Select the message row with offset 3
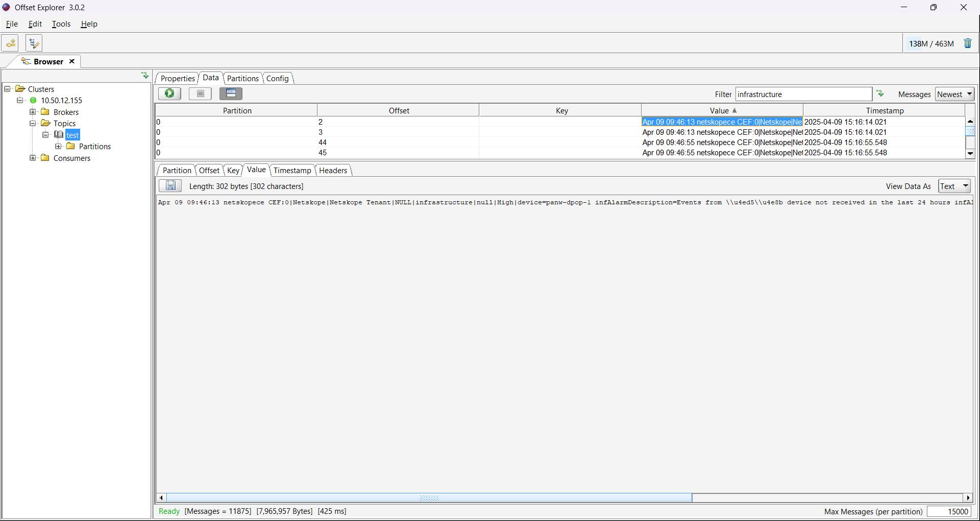Screen dimensions: 980x521 560,132
